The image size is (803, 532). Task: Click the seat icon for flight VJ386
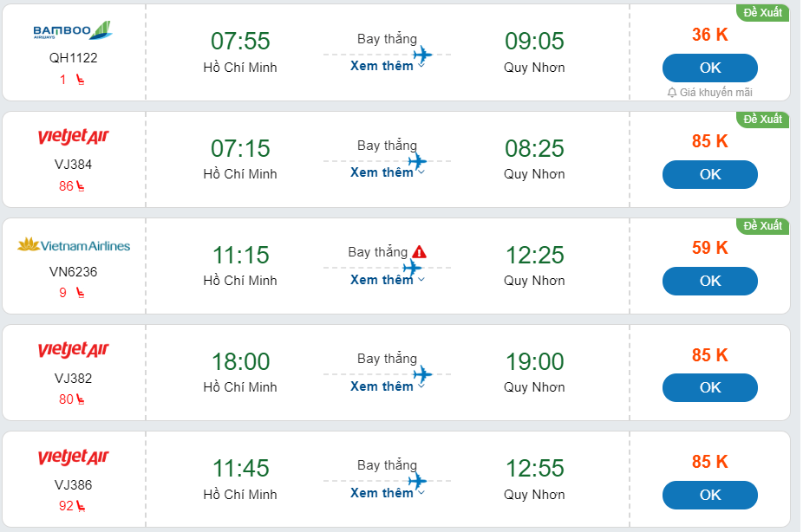pos(81,506)
